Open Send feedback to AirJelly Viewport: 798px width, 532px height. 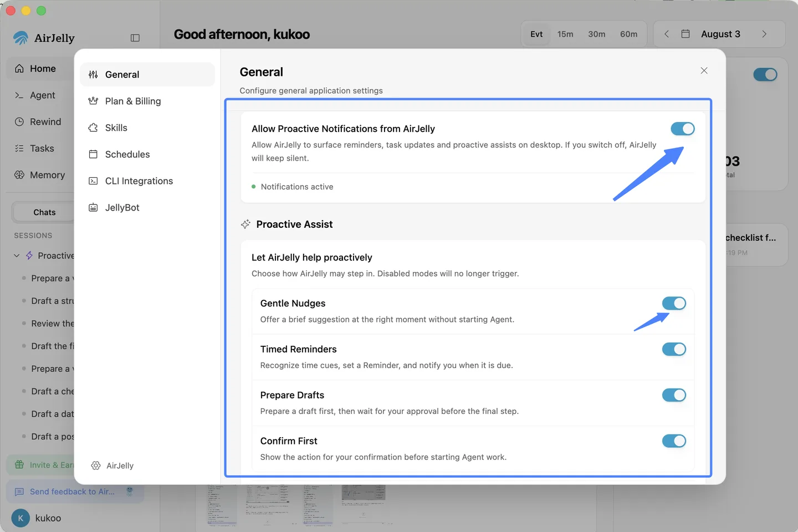pyautogui.click(x=75, y=492)
